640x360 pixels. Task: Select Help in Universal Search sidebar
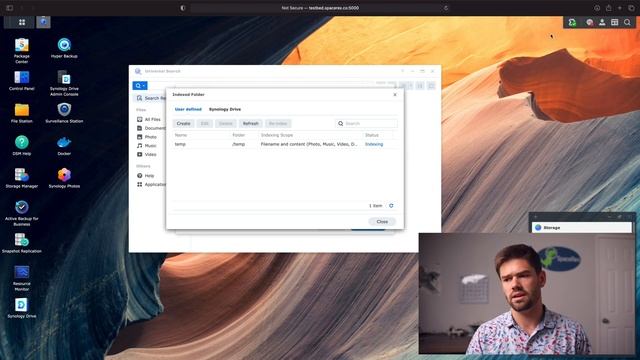(x=146, y=176)
